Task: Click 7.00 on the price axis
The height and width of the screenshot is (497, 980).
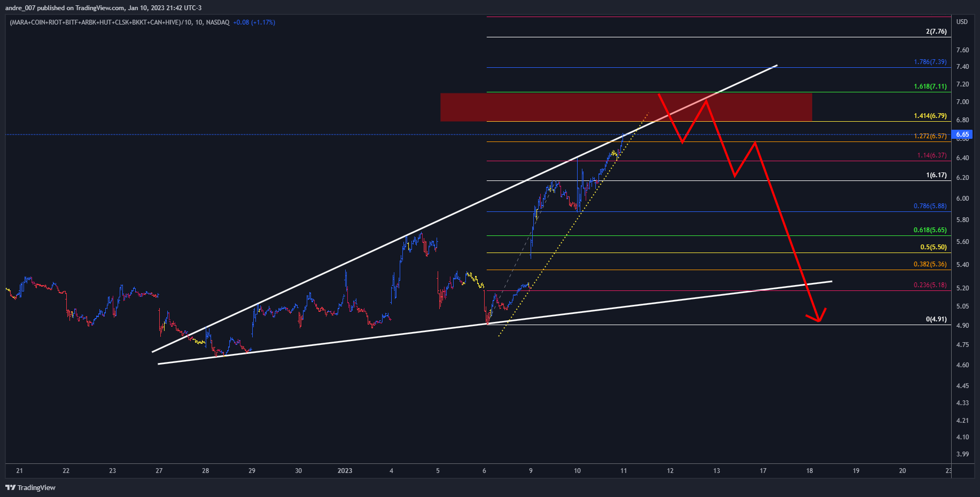Action: pyautogui.click(x=962, y=102)
